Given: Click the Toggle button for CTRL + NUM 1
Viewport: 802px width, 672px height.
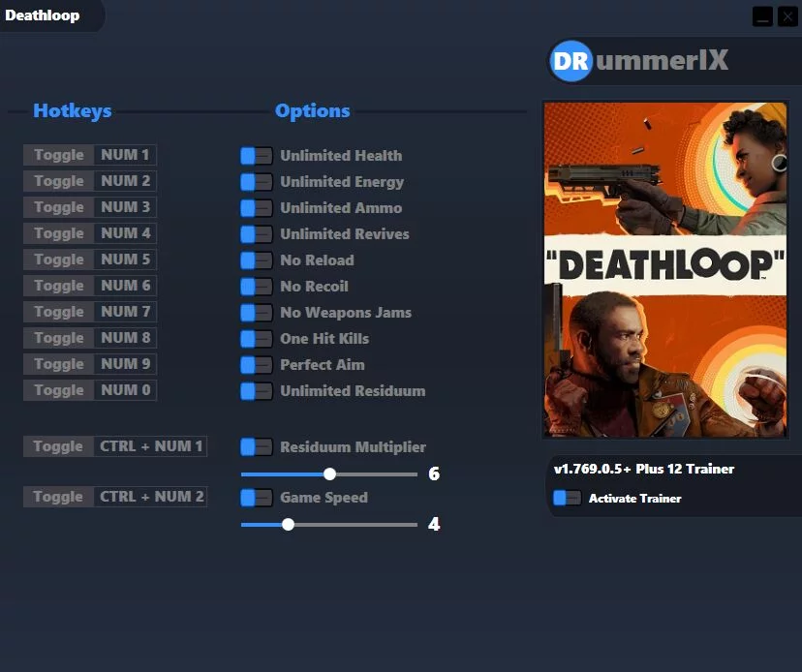Looking at the screenshot, I should [x=58, y=446].
